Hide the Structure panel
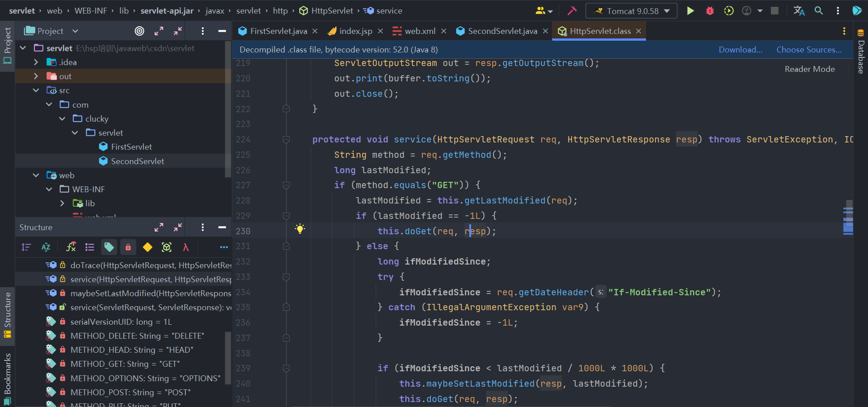Image resolution: width=868 pixels, height=407 pixels. click(222, 227)
